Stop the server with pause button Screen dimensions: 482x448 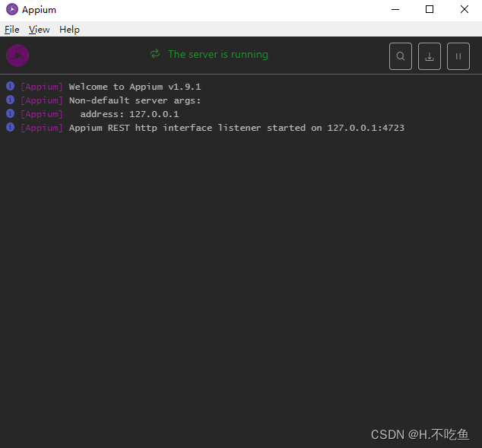(x=458, y=56)
